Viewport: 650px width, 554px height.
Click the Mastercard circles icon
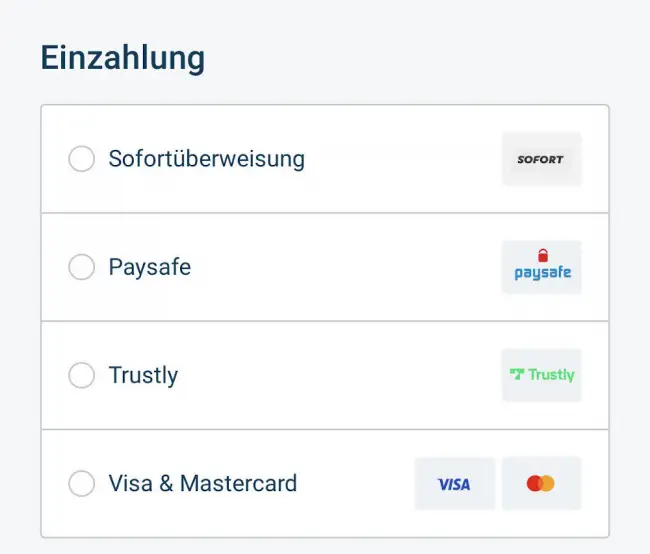(541, 484)
